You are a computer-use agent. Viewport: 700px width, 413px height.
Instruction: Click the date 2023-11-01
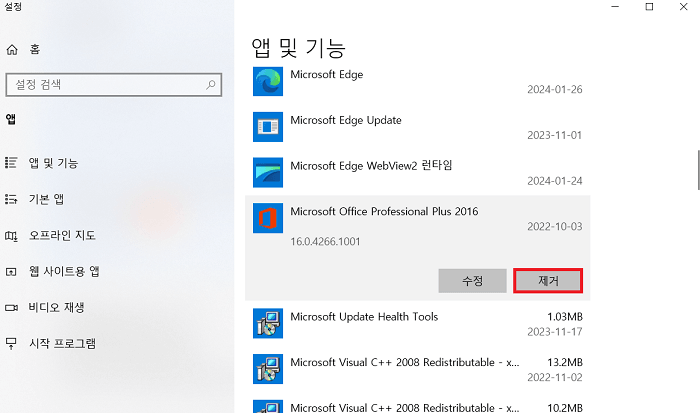[x=555, y=135]
